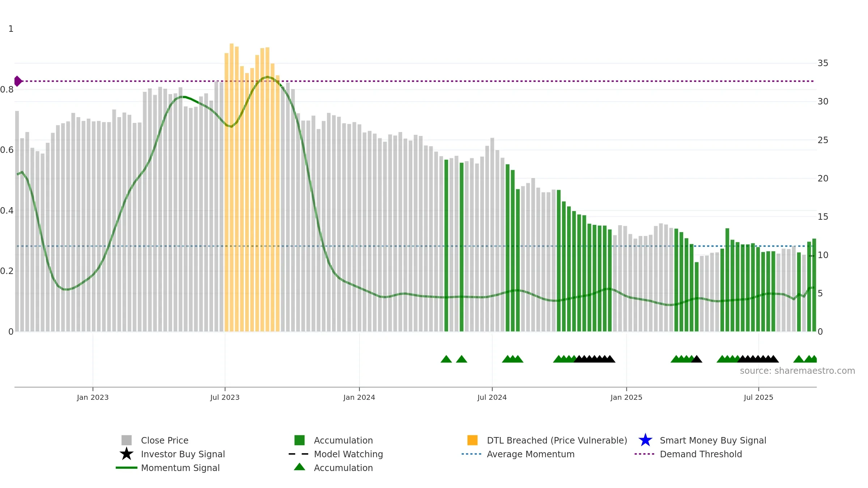
Task: Click the orange DTL Breached legend square
Action: (x=472, y=440)
